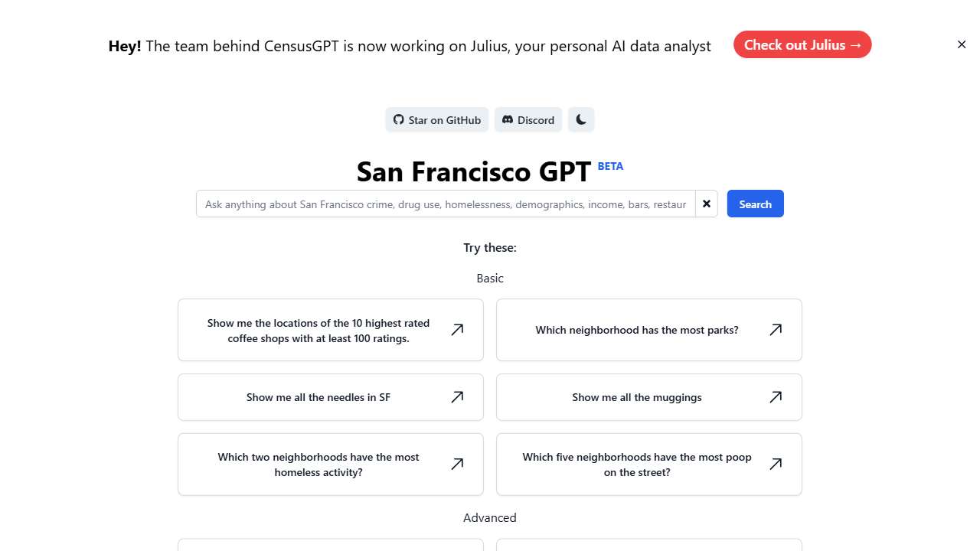Select the most poop on street suggestion
The image size is (980, 551).
click(636, 464)
